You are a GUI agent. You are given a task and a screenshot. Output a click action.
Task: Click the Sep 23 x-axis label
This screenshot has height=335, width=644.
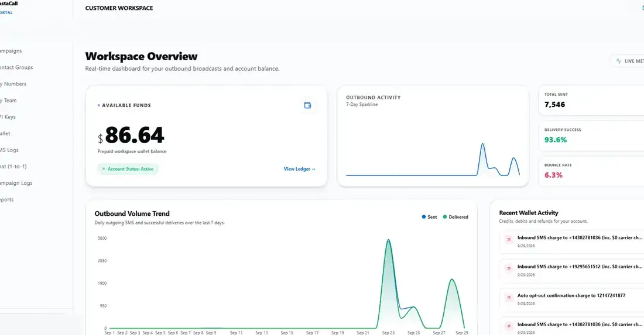(x=388, y=333)
